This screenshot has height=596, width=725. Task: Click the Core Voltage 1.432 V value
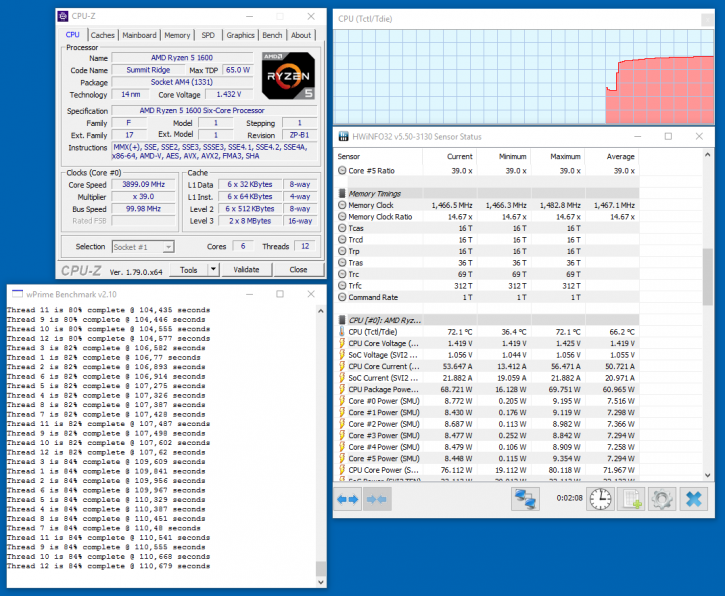229,94
